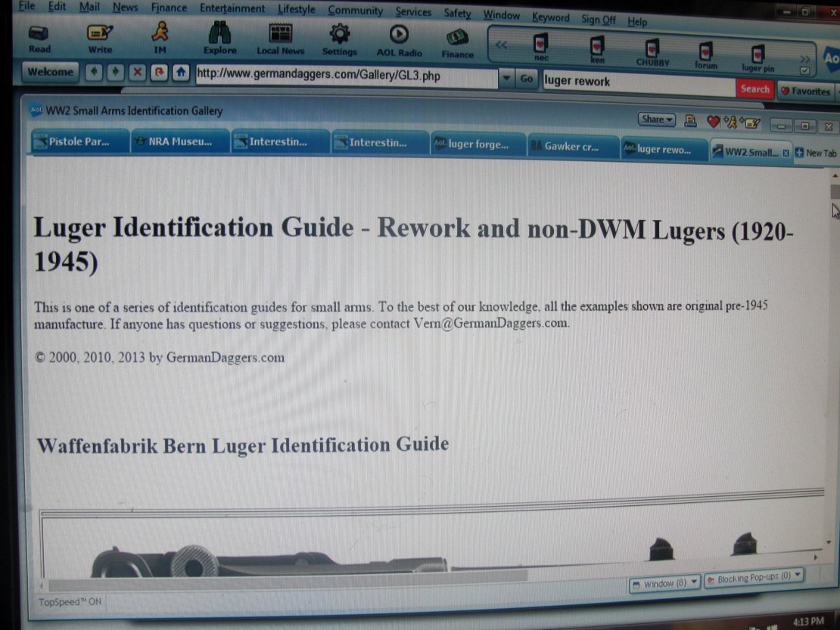This screenshot has width=840, height=630.
Task: Open the Entertainment menu
Action: point(232,8)
